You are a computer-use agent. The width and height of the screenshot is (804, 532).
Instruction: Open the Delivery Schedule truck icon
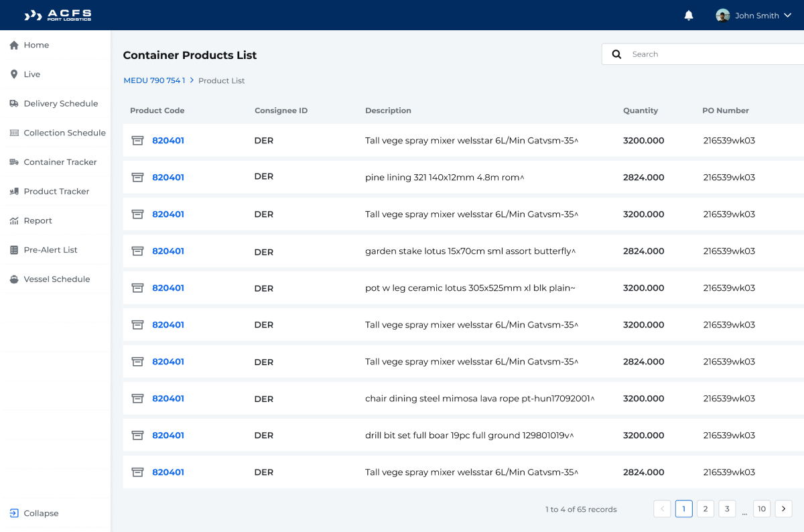[13, 104]
